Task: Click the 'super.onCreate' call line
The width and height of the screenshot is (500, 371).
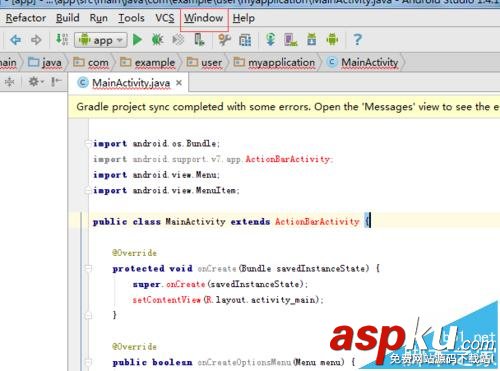Action: click(x=220, y=284)
